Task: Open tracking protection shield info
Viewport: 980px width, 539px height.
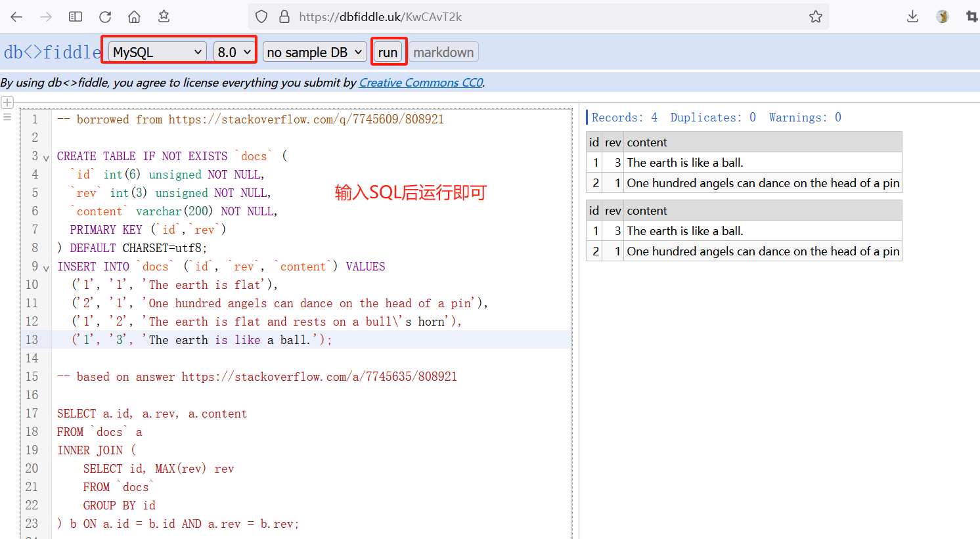Action: (261, 16)
